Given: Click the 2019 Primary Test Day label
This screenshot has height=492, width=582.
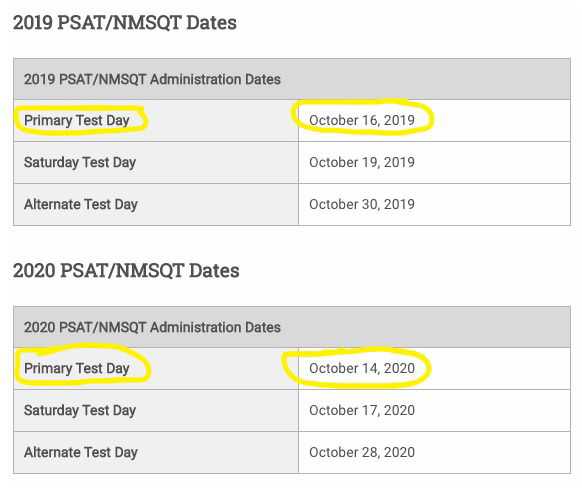Looking at the screenshot, I should tap(77, 121).
